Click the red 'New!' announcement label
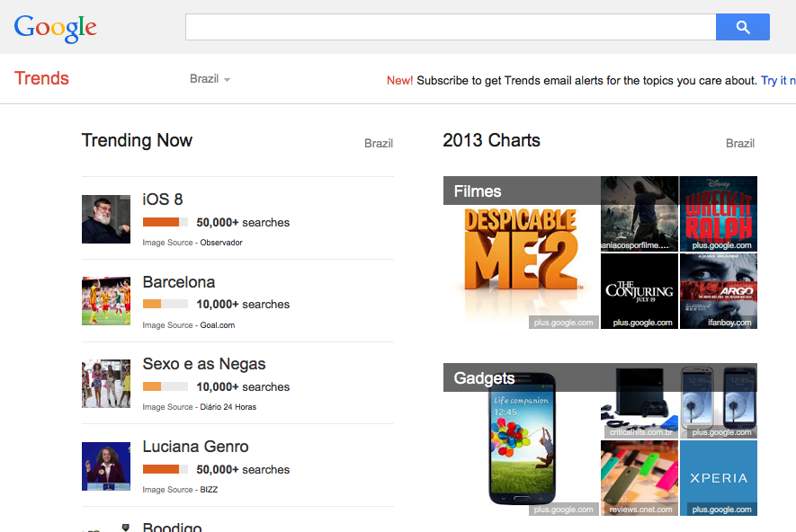This screenshot has height=532, width=796. (400, 81)
